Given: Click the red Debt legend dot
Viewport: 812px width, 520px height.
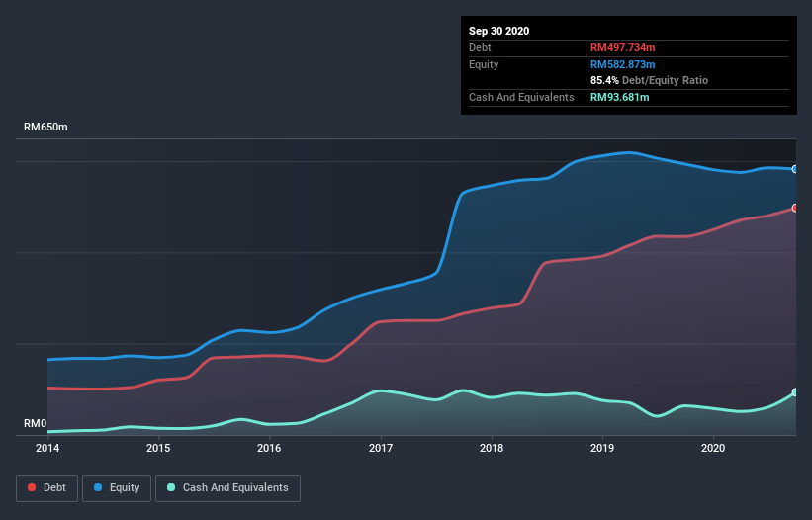Looking at the screenshot, I should point(32,487).
